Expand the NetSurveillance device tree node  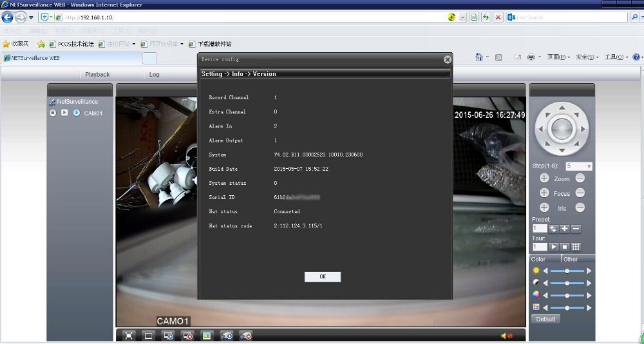tap(52, 102)
